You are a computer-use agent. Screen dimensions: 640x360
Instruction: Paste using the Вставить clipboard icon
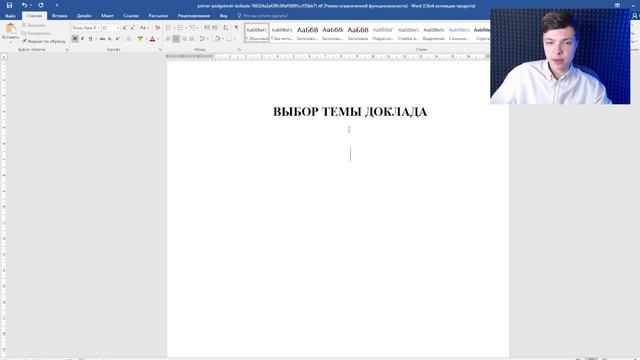pos(10,29)
